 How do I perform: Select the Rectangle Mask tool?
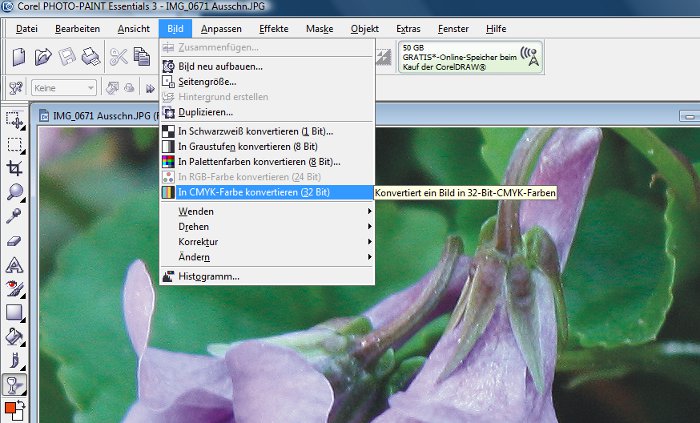pyautogui.click(x=15, y=145)
